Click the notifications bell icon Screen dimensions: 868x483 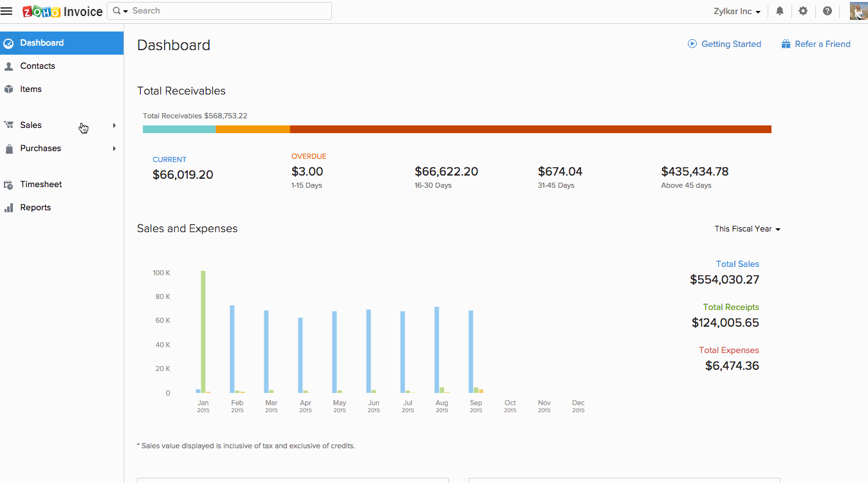(x=780, y=11)
